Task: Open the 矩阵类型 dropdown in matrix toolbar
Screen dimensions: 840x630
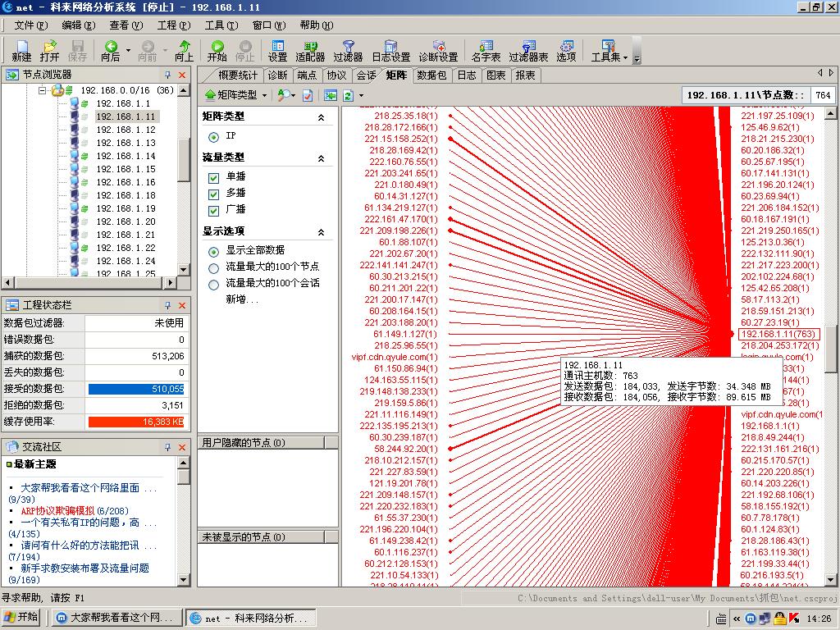Action: coord(236,95)
